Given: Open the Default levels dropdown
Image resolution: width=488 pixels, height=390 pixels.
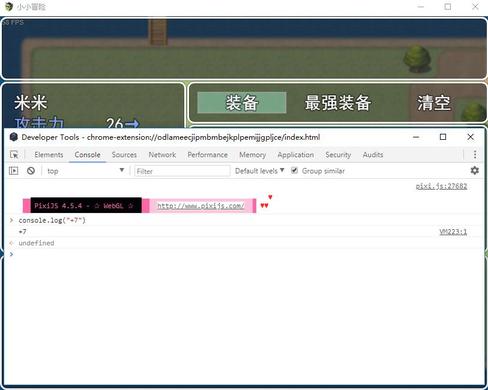Looking at the screenshot, I should point(259,171).
